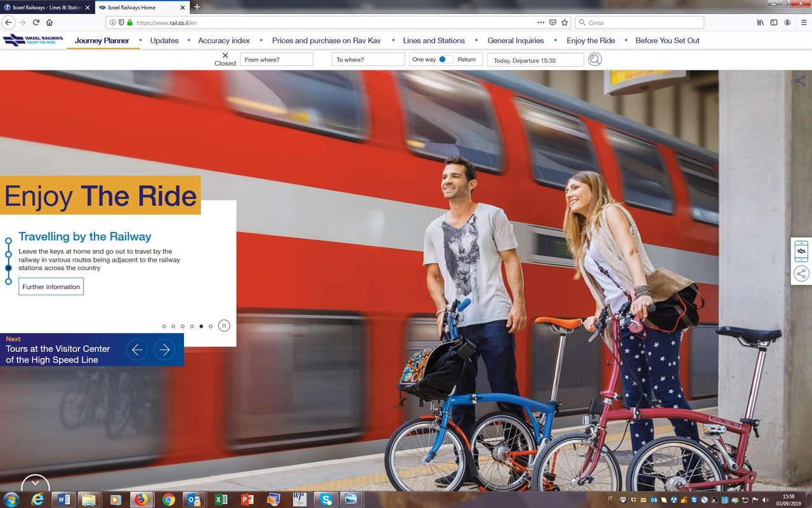Screen dimensions: 812x508
Task: Click the scroll-down chevron circle at bottom
Action: click(x=36, y=484)
